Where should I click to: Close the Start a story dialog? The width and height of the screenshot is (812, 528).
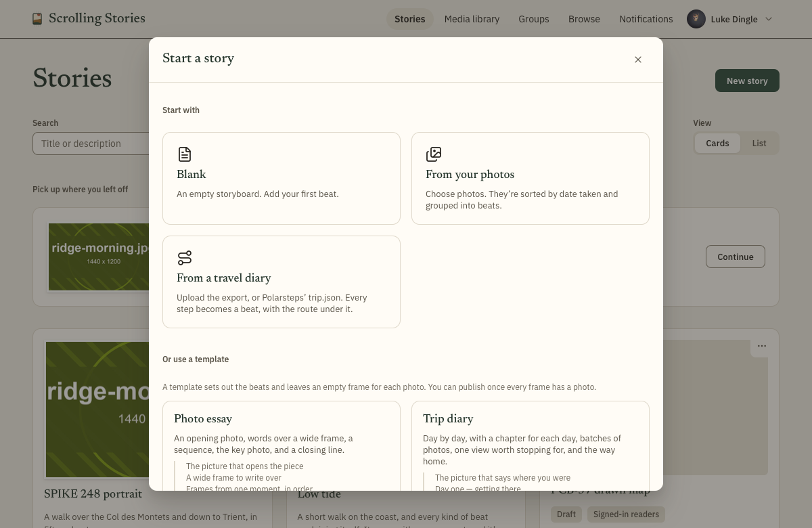tap(638, 60)
